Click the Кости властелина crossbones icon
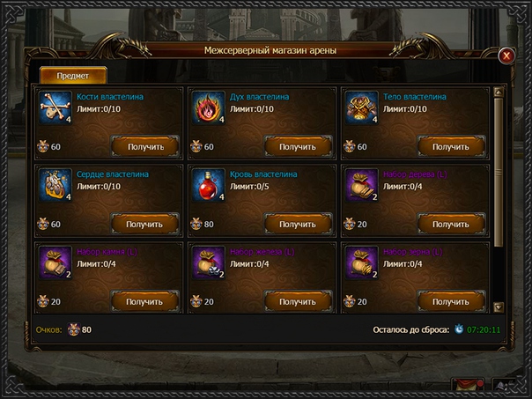 (x=55, y=107)
